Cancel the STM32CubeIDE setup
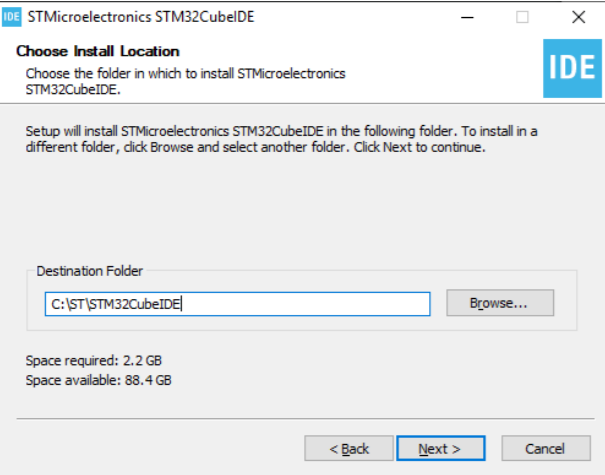The image size is (605, 475). coord(546,448)
